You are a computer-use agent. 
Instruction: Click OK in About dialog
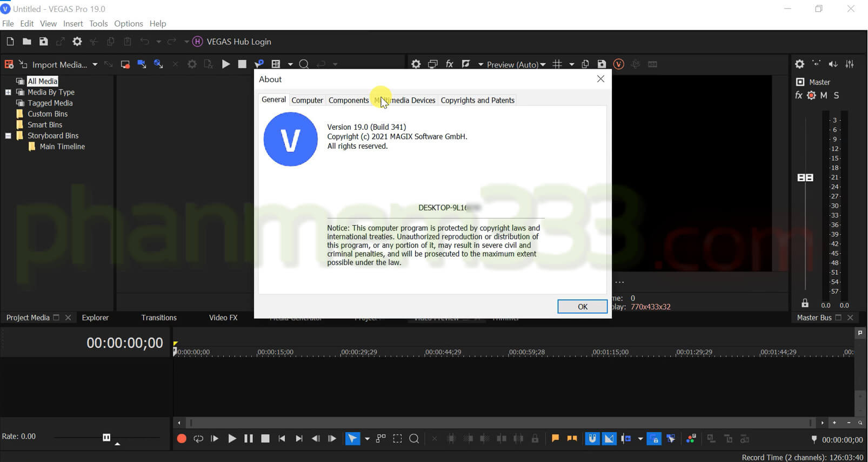click(582, 307)
